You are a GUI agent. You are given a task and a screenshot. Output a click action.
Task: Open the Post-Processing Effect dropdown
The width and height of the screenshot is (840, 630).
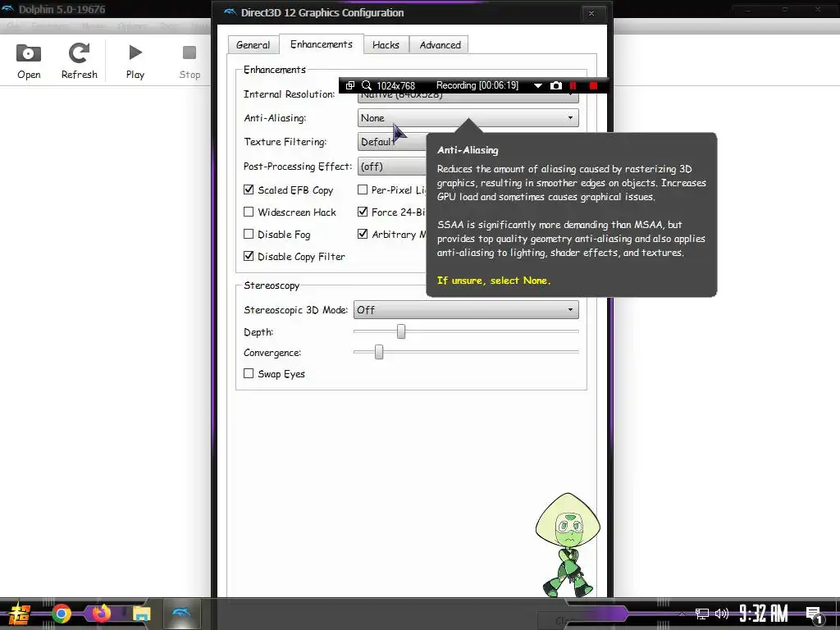[392, 167]
